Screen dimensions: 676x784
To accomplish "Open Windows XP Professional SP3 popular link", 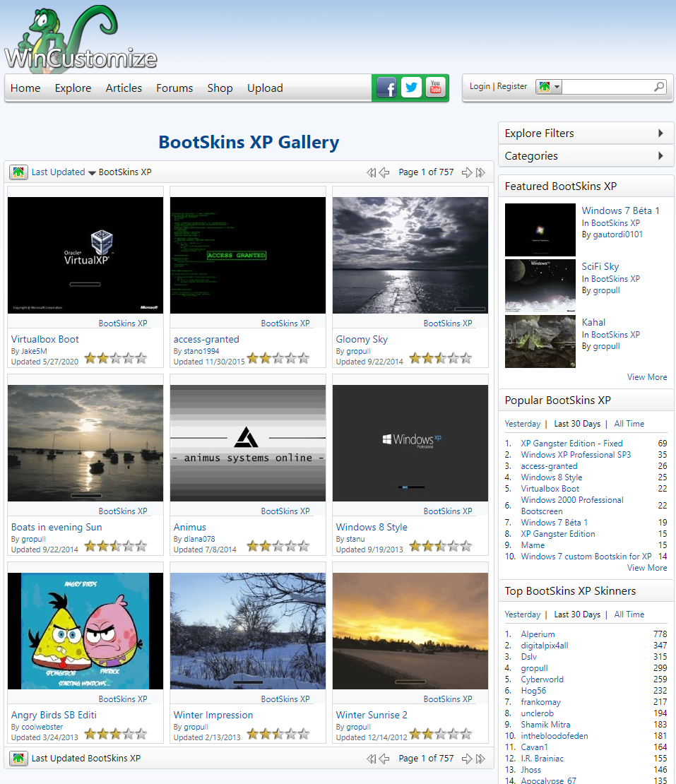I will [x=576, y=454].
